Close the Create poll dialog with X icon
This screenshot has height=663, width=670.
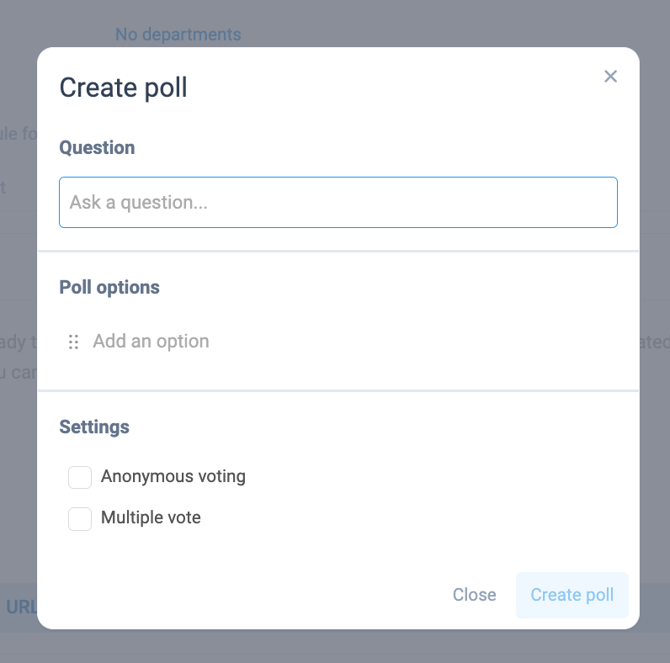(x=610, y=77)
